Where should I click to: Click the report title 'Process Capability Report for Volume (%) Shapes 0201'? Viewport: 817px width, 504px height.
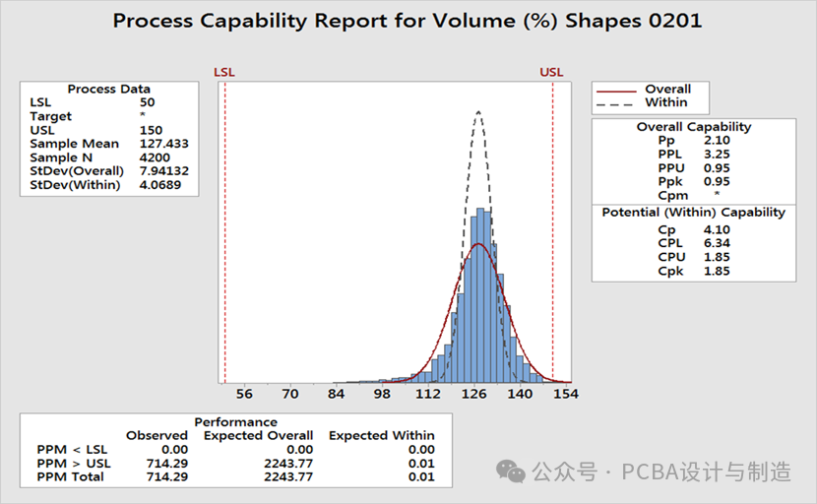coord(407,21)
